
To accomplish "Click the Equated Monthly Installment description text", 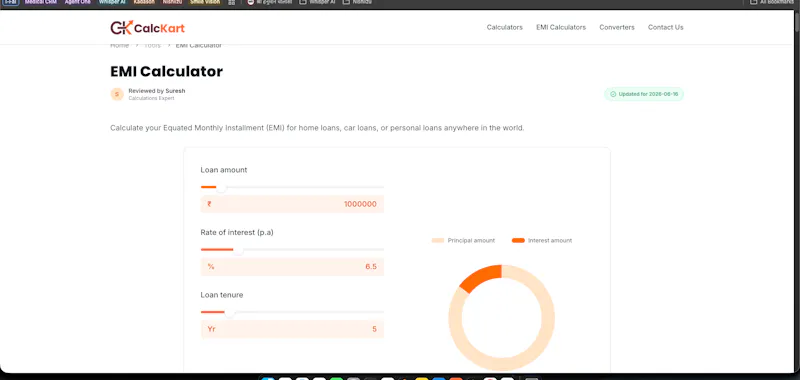I will click(317, 128).
